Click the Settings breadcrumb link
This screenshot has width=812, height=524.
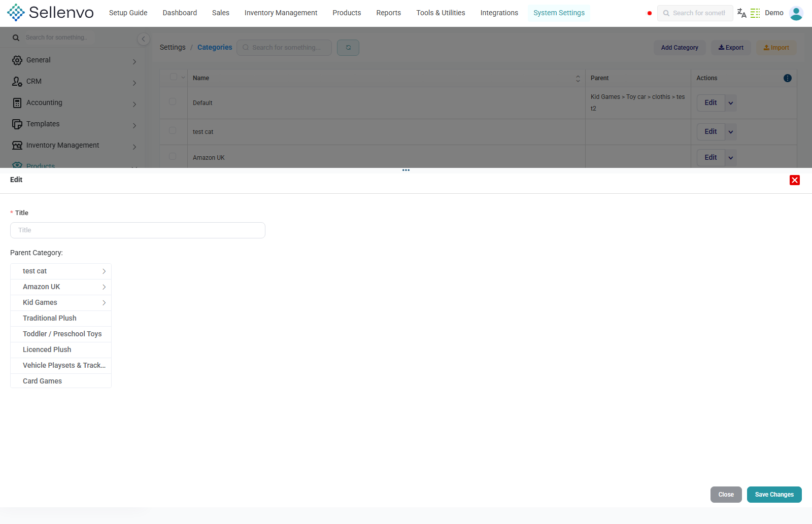coord(173,47)
